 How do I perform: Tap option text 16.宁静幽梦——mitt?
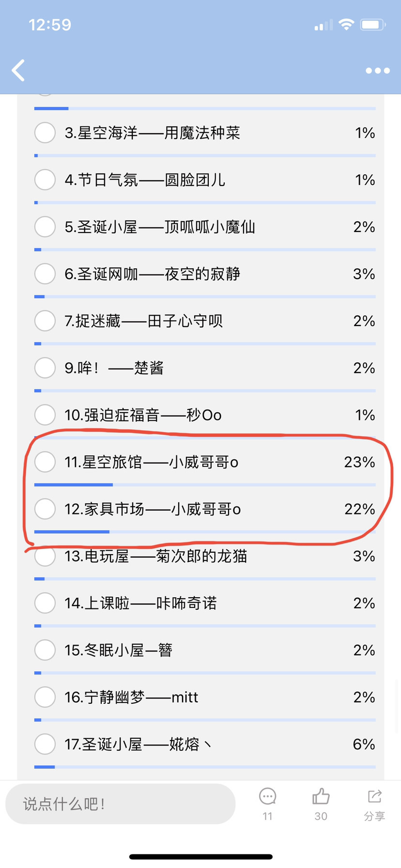pos(131,697)
